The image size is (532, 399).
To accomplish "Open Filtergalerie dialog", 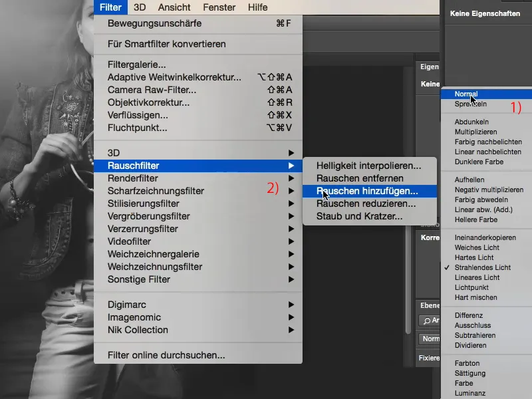I will [x=198, y=65].
